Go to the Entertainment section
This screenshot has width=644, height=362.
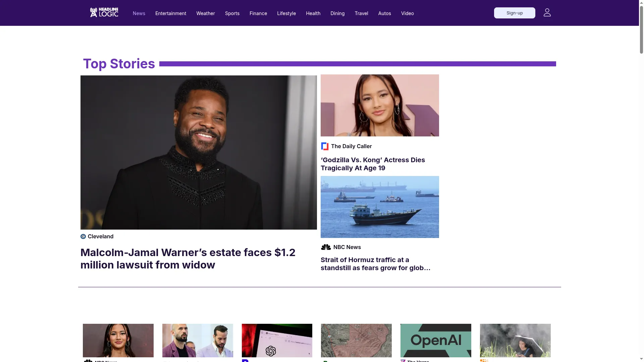(171, 13)
